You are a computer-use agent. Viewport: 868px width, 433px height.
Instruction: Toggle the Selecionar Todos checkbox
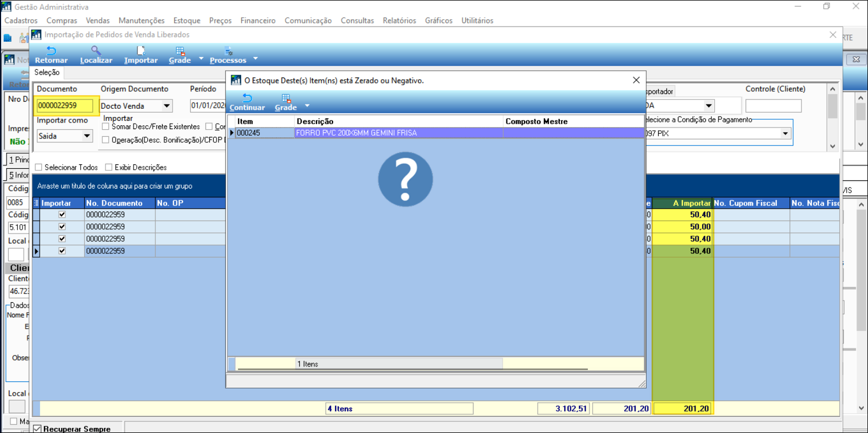38,167
